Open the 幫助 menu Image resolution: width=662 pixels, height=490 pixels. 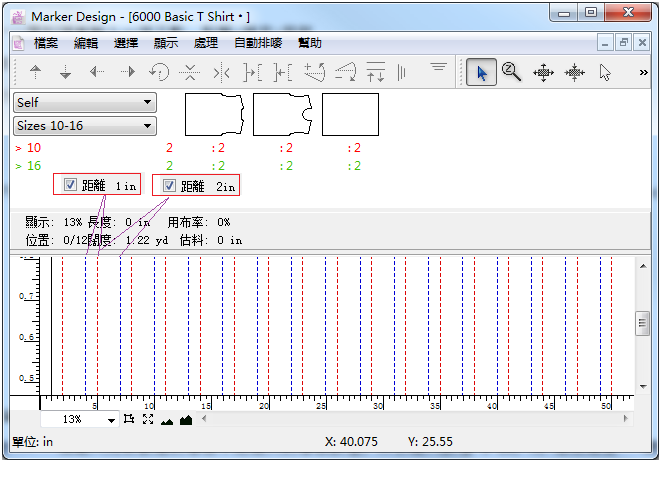click(310, 43)
